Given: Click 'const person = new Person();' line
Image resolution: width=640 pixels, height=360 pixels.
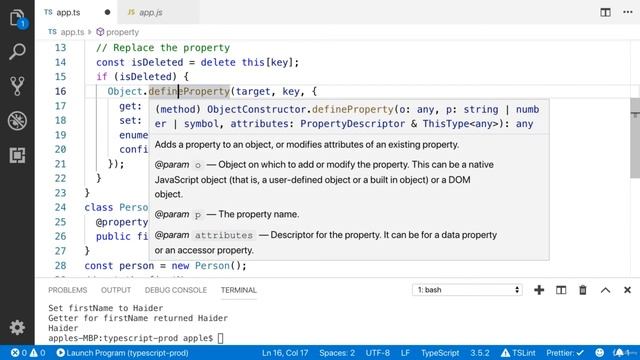Looking at the screenshot, I should point(166,266).
